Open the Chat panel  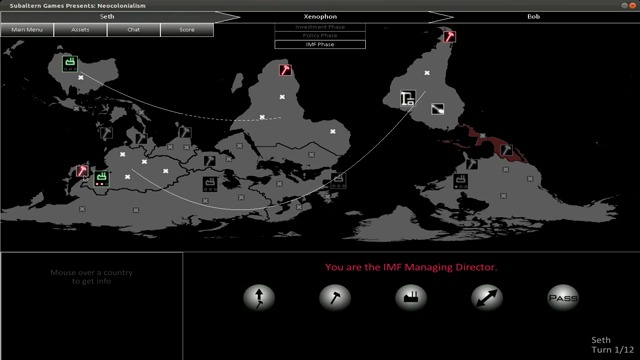point(134,30)
